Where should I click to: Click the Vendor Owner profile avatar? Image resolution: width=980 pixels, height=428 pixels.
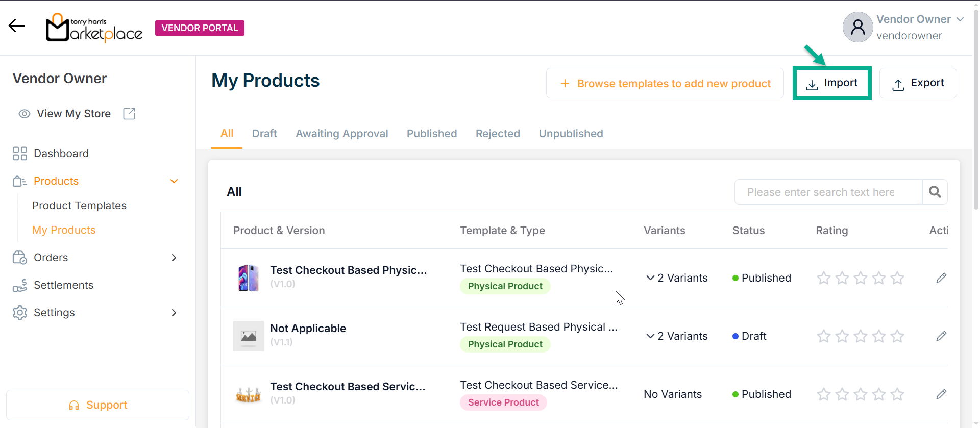[x=857, y=27]
